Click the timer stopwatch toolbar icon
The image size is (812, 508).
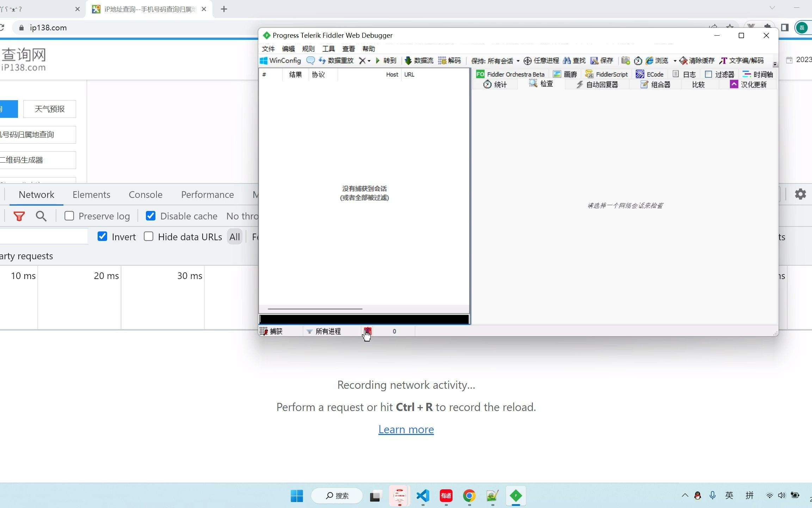pyautogui.click(x=638, y=61)
